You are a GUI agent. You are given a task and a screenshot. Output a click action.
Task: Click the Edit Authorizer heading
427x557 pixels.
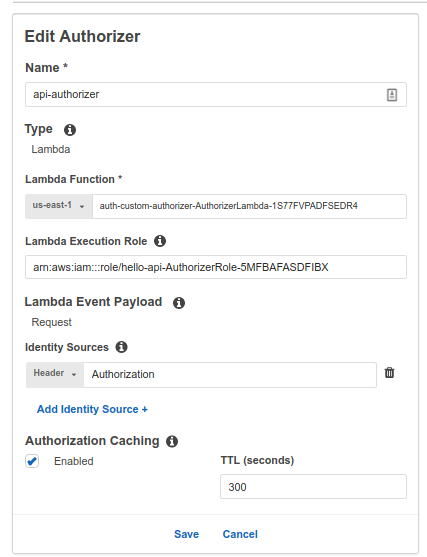click(82, 36)
